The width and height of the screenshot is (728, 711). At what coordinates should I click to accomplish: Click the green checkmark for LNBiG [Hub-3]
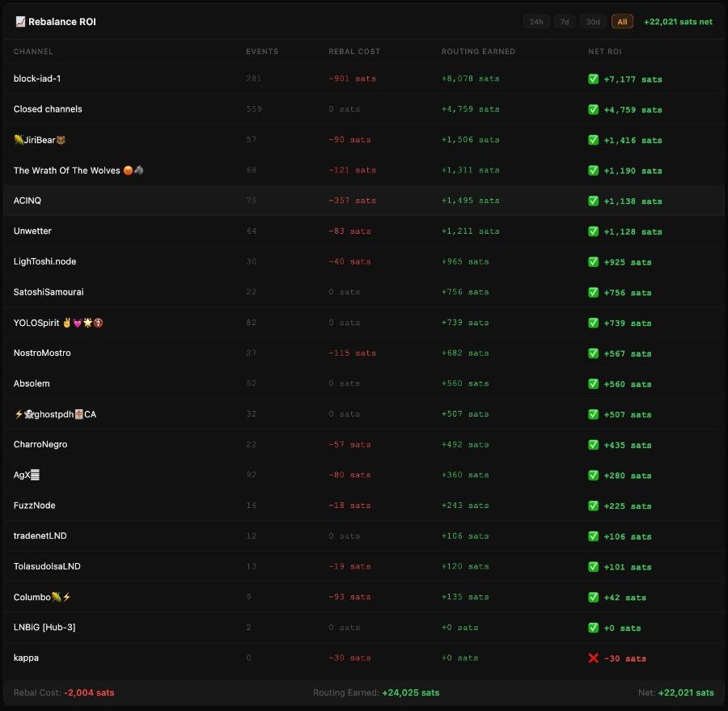(x=593, y=628)
